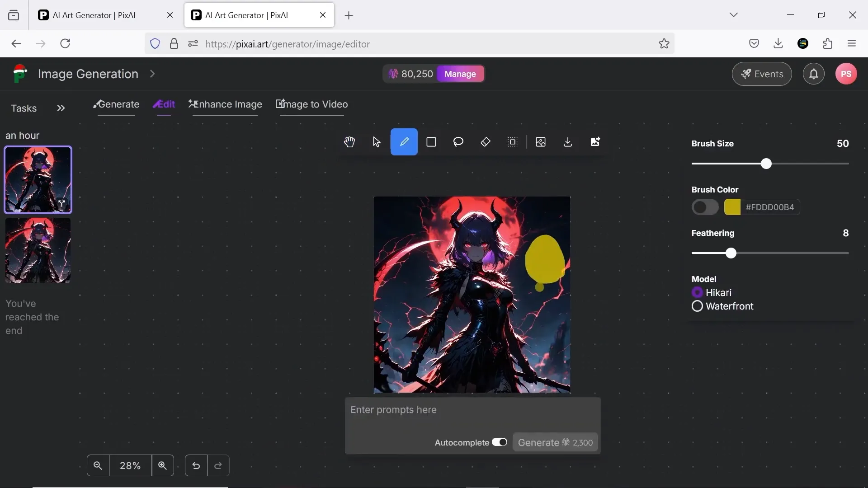
Task: Switch to the Edit tab
Action: point(164,104)
